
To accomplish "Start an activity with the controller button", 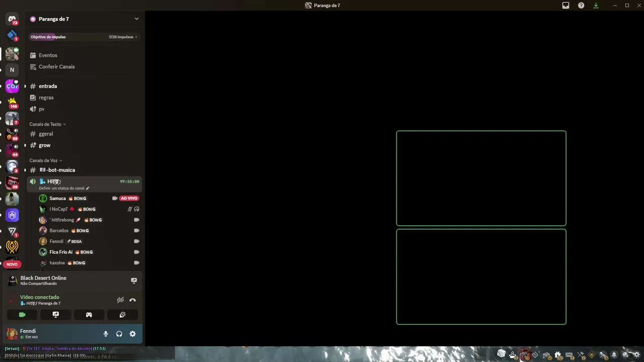I will [x=89, y=315].
